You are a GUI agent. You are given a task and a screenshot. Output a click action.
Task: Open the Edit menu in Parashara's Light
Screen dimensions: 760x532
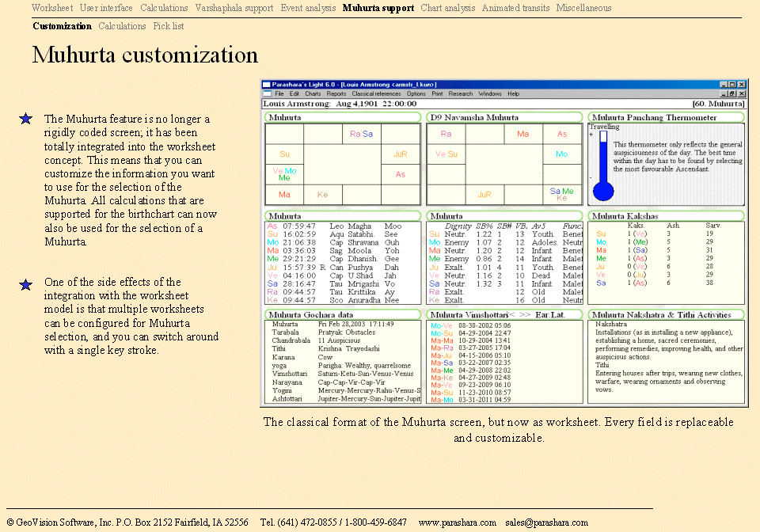(294, 93)
